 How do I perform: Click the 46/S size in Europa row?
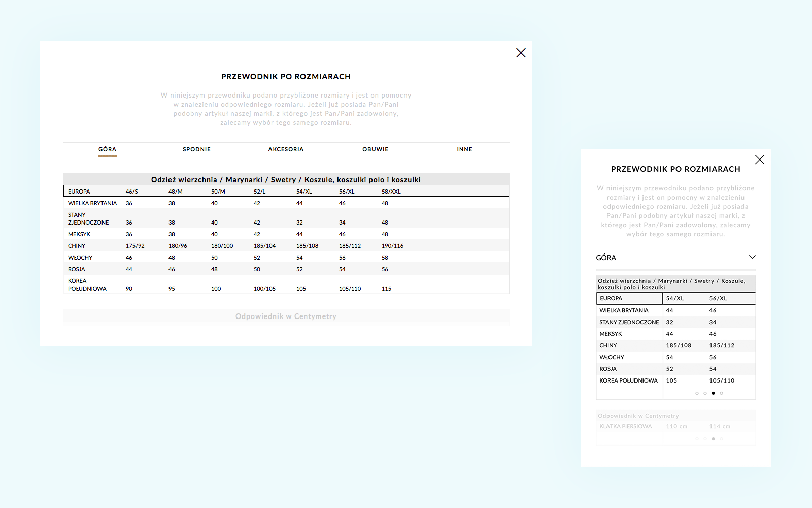[x=132, y=192]
